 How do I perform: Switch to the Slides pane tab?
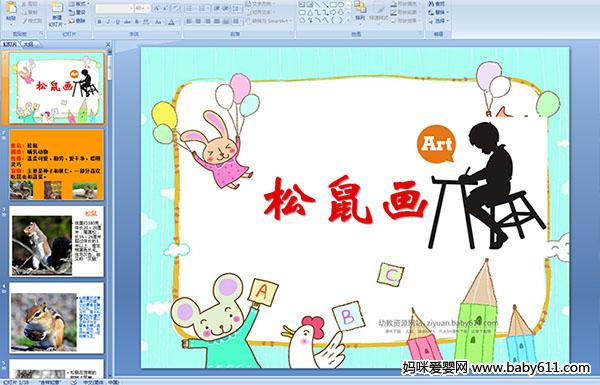point(10,44)
